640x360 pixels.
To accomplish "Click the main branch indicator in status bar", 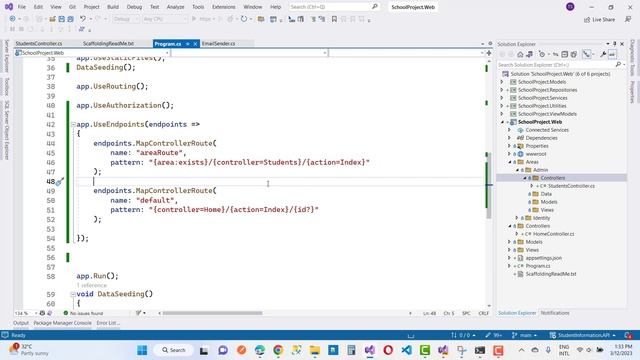I will (525, 335).
